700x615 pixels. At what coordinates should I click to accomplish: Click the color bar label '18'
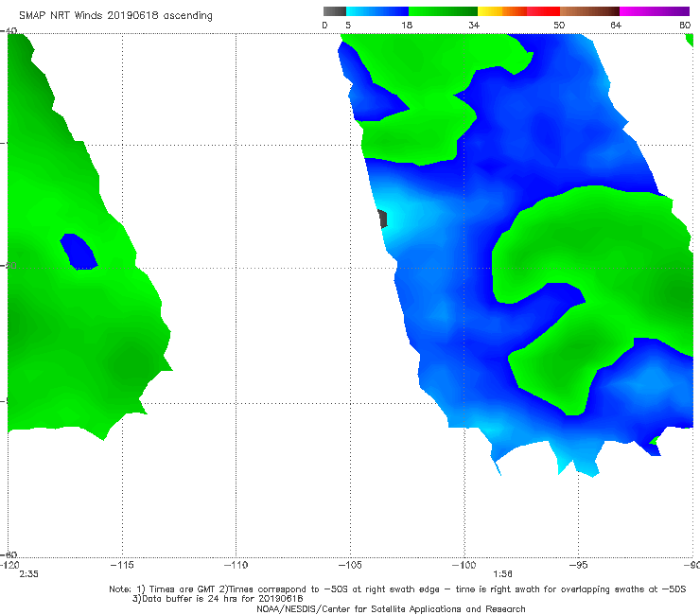407,25
